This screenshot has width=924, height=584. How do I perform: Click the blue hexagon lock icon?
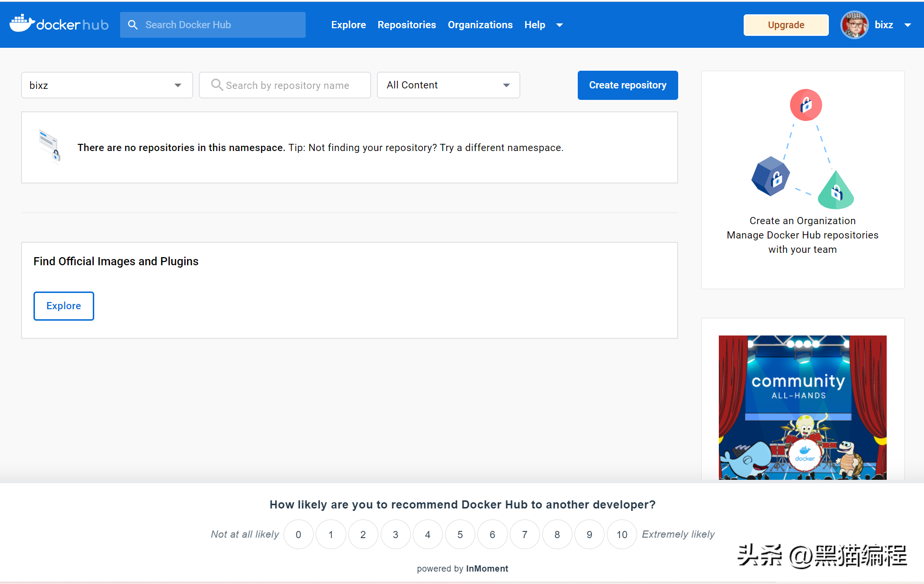coord(770,177)
